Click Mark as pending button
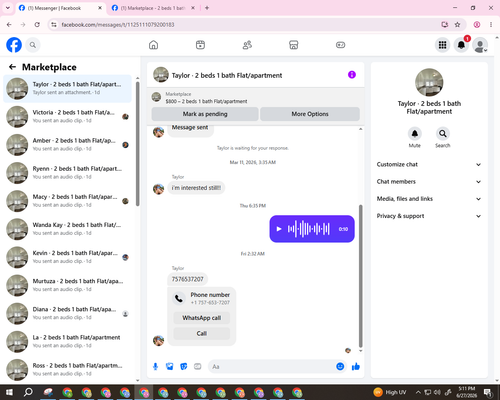500x400 pixels. tap(205, 114)
